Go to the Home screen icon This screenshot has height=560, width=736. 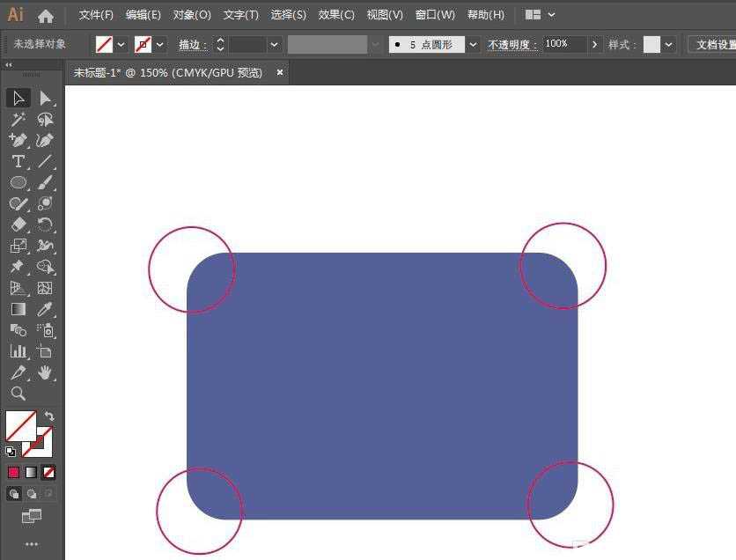46,15
